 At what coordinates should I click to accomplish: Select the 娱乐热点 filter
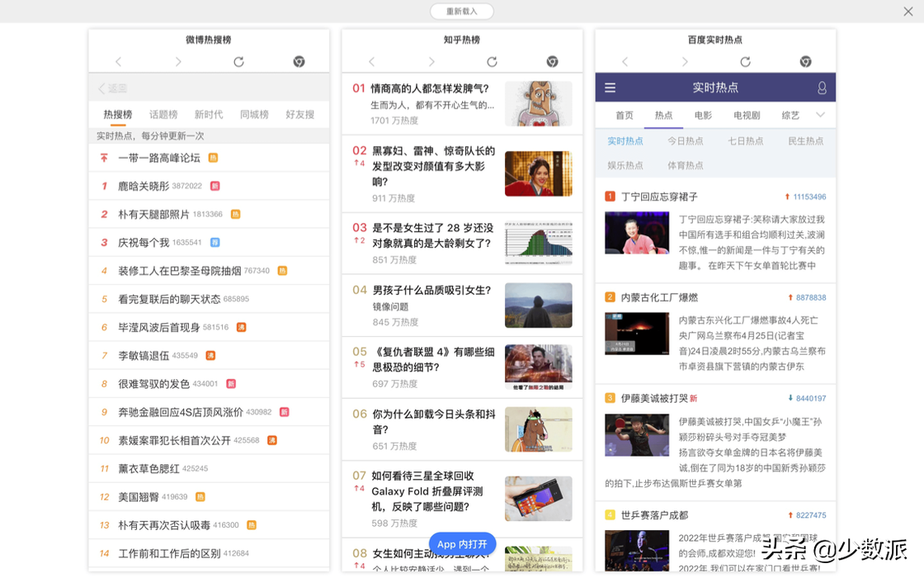coord(625,165)
